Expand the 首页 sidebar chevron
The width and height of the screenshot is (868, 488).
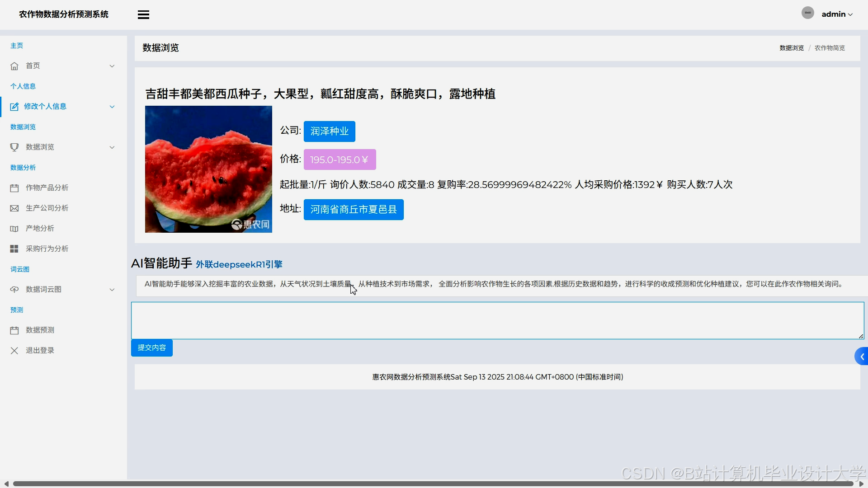click(x=112, y=66)
